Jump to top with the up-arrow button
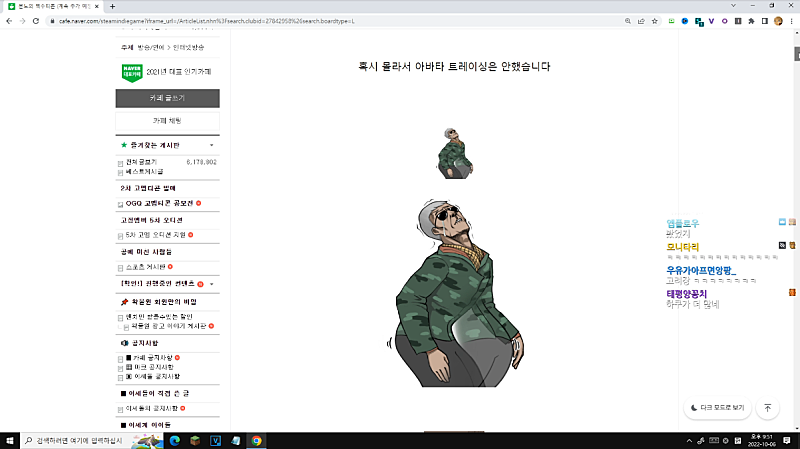 [767, 408]
